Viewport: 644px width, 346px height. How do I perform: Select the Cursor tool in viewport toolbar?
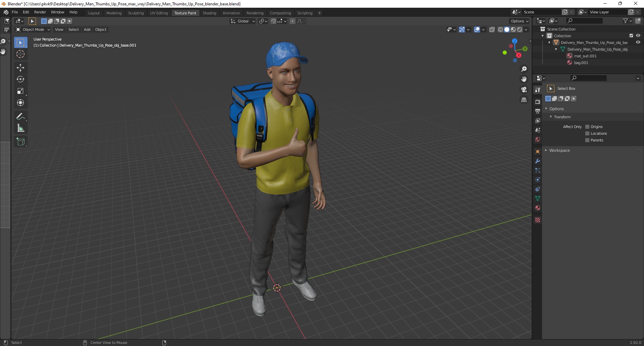[x=20, y=54]
